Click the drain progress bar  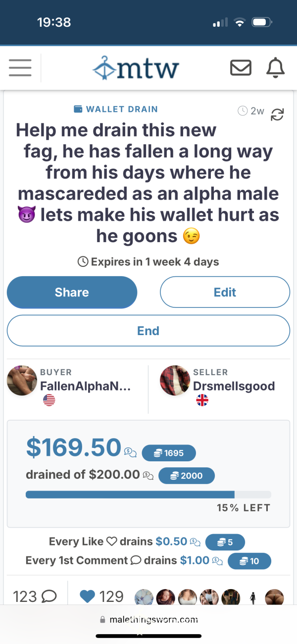point(148,494)
